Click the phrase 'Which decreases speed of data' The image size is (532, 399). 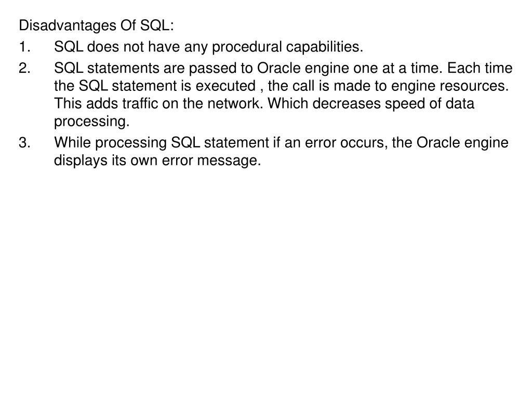tap(371, 103)
